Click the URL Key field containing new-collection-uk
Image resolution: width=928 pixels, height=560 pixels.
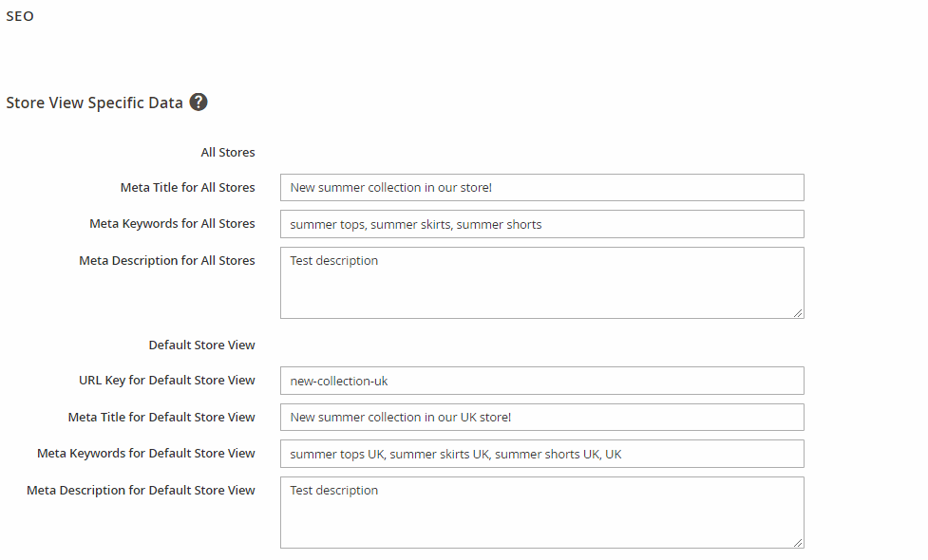coord(541,381)
